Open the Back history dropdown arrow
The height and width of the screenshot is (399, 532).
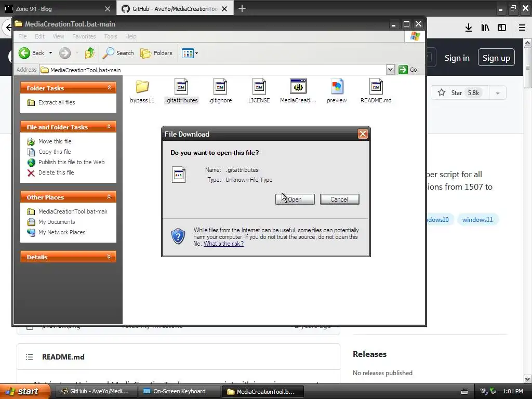point(50,53)
